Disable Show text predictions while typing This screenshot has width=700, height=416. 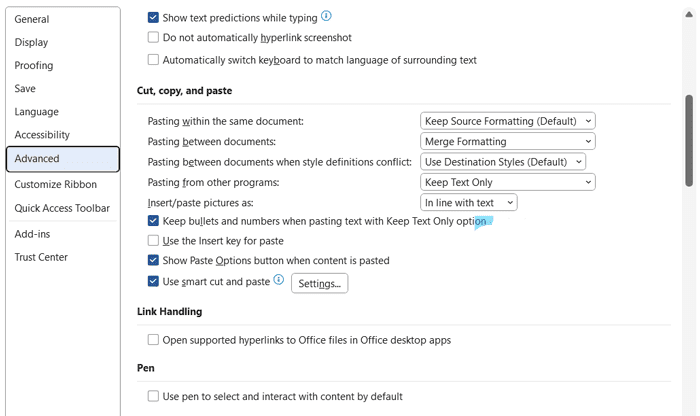tap(153, 18)
